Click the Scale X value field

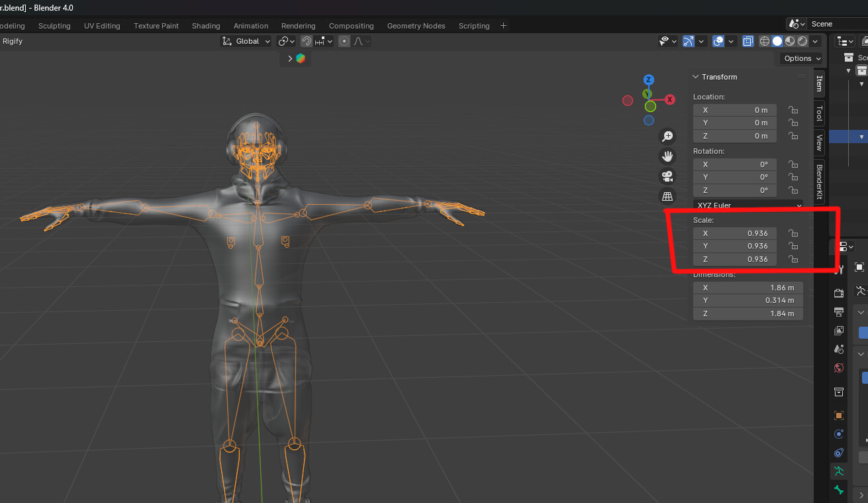pyautogui.click(x=734, y=233)
